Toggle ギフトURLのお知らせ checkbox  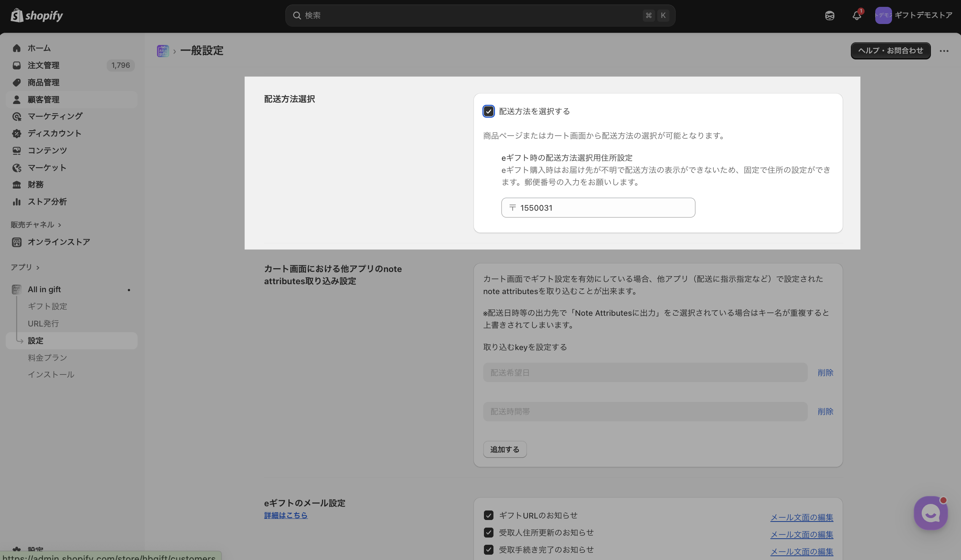[x=489, y=515]
